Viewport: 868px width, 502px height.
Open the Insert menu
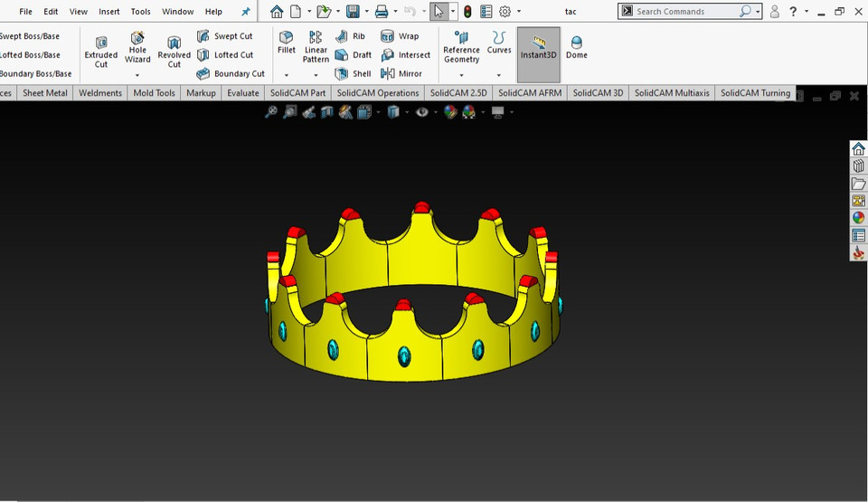coord(109,11)
